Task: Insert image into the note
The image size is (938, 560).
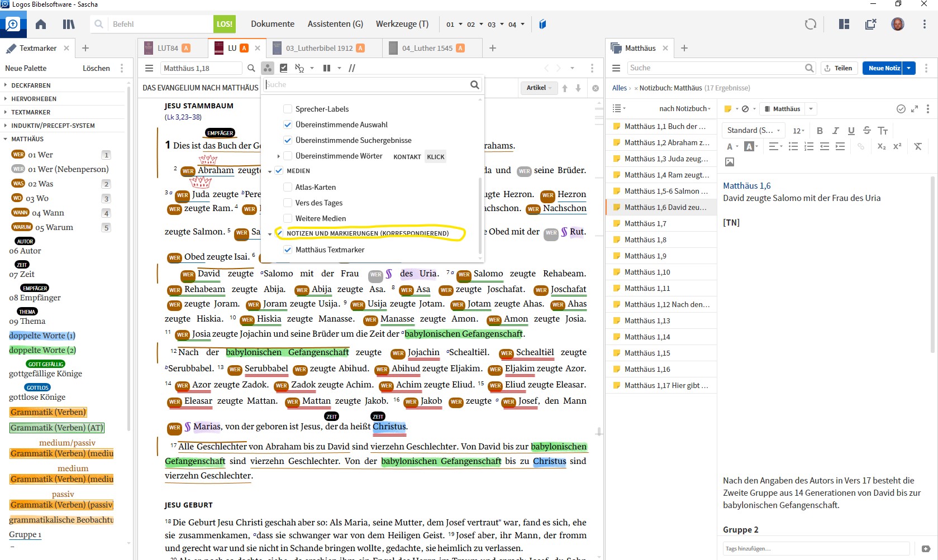Action: pos(730,162)
